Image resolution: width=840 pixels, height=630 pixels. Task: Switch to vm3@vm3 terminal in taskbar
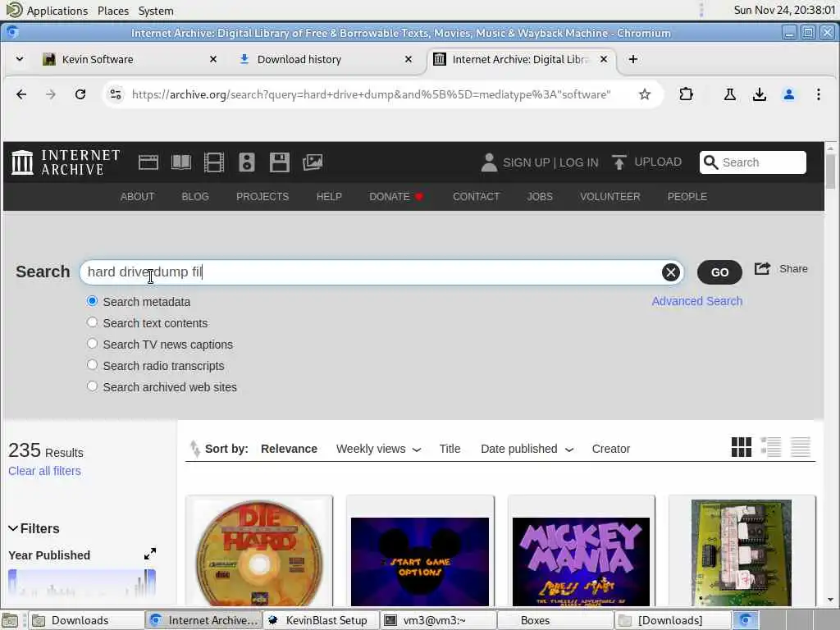point(438,620)
